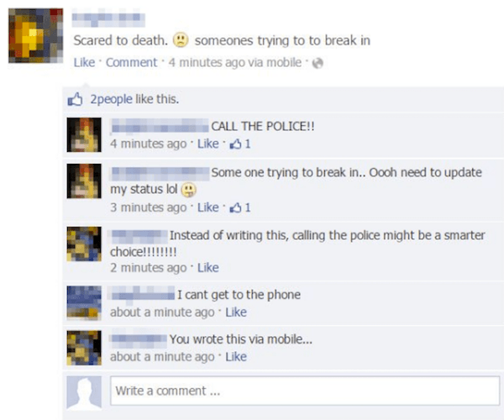
Task: Open the post author's pixelated profile picture
Action: [35, 35]
